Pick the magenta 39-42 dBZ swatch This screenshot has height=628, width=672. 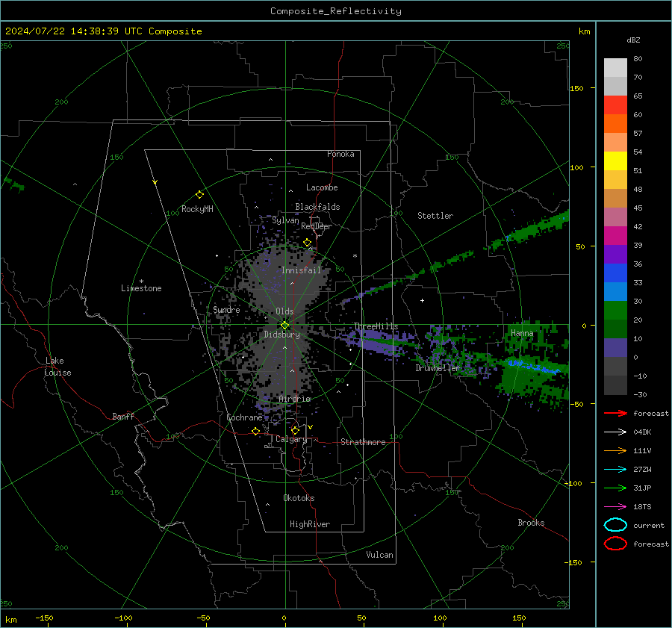615,236
